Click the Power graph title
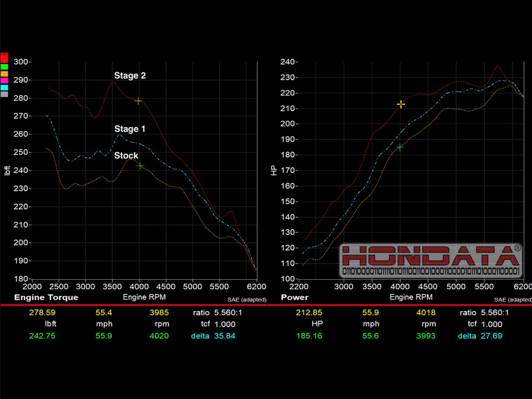532x399 pixels. tap(295, 297)
